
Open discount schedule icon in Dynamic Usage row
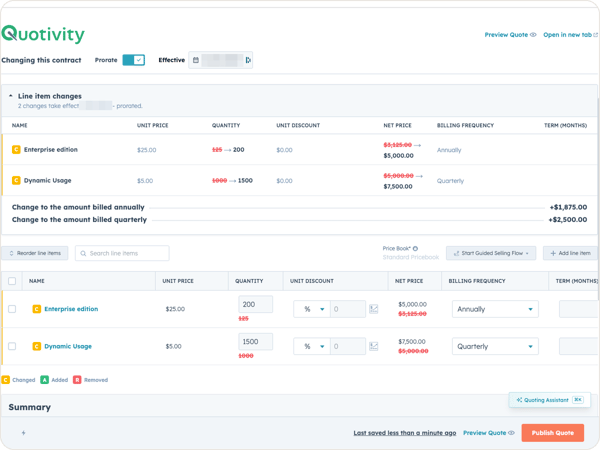(x=373, y=346)
